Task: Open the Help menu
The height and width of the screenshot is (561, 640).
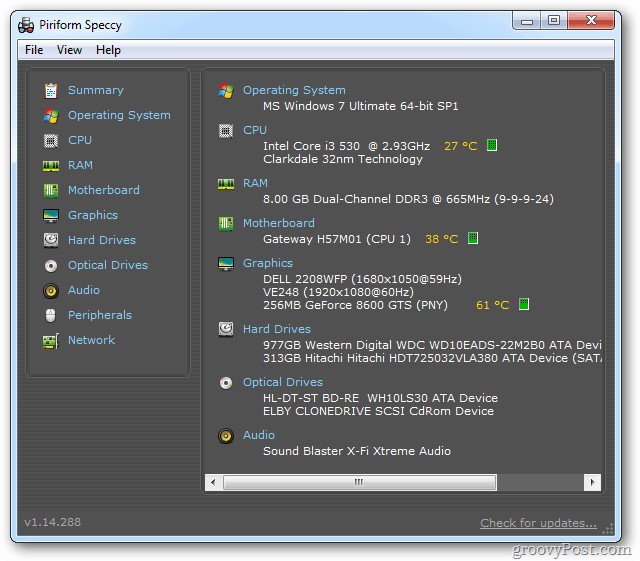Action: (x=108, y=50)
